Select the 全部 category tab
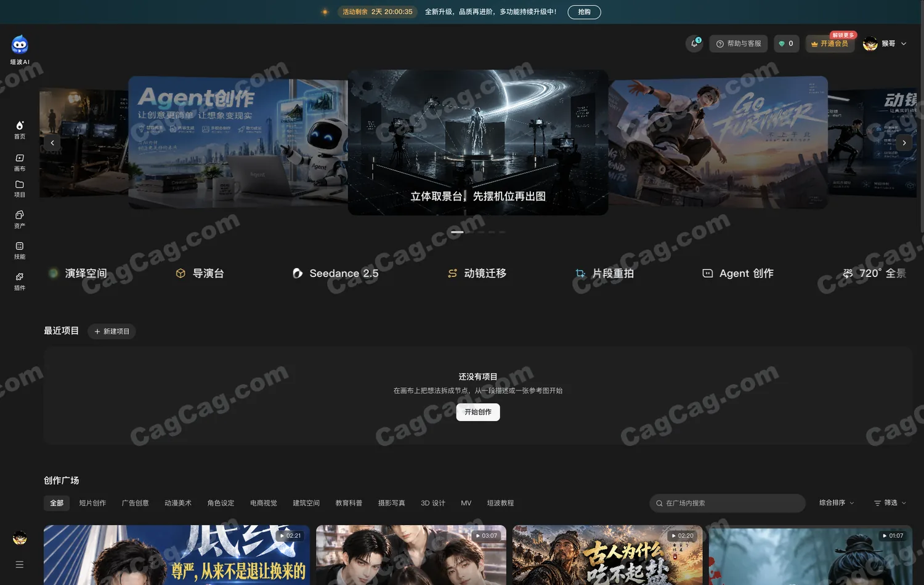 (x=57, y=503)
